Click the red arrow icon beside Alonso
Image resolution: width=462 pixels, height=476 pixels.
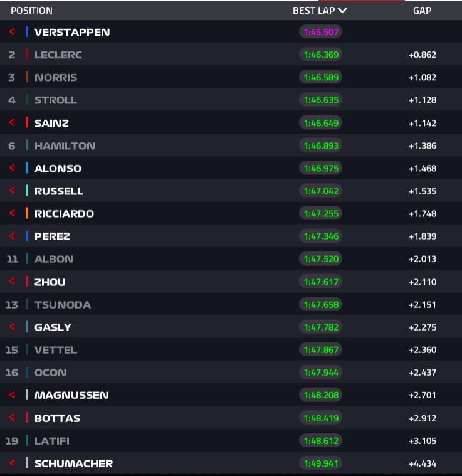click(12, 167)
